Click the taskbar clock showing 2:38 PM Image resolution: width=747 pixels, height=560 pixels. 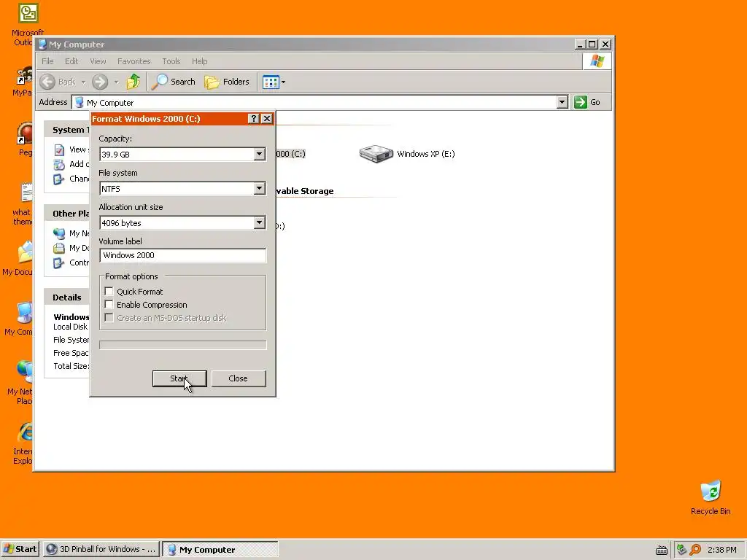721,550
